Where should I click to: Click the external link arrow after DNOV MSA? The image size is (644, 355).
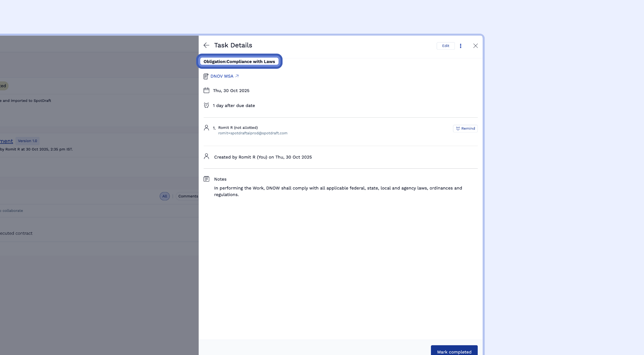click(237, 76)
